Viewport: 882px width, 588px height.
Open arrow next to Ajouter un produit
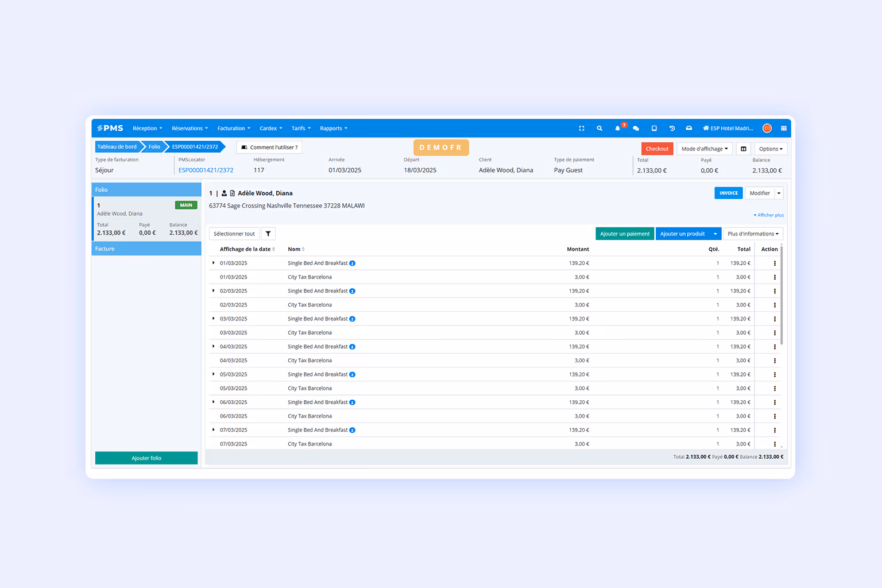pos(715,234)
